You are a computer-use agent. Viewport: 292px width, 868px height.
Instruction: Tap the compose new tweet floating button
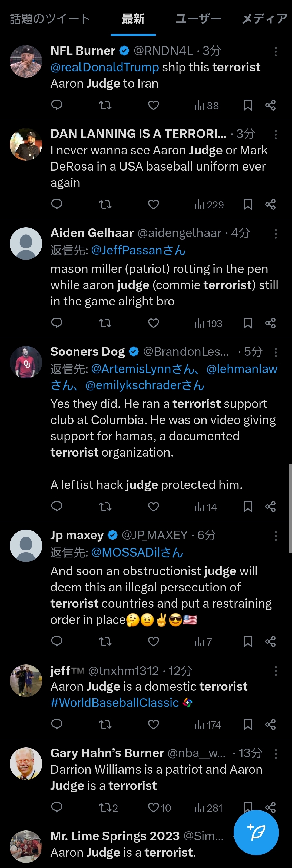coord(256,833)
